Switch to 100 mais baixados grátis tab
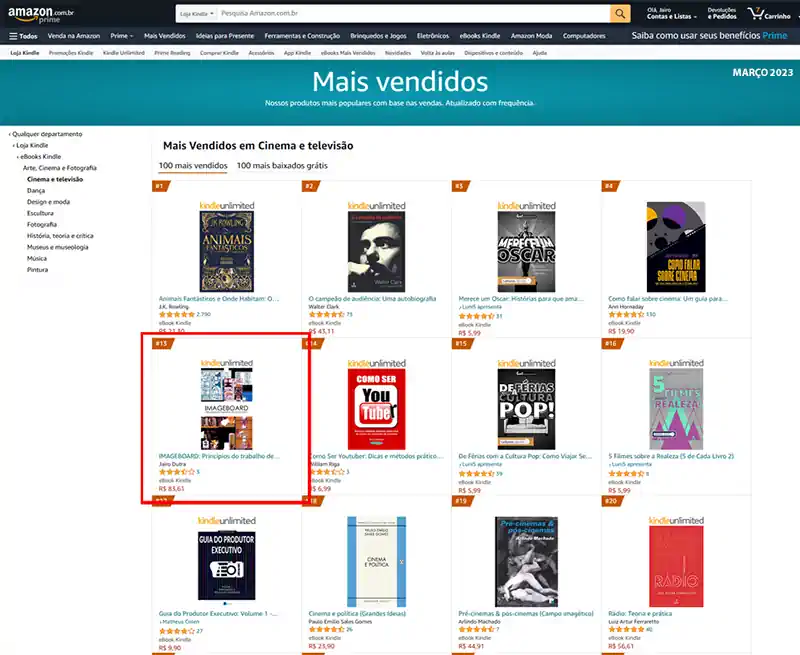The height and width of the screenshot is (655, 800). (x=282, y=165)
